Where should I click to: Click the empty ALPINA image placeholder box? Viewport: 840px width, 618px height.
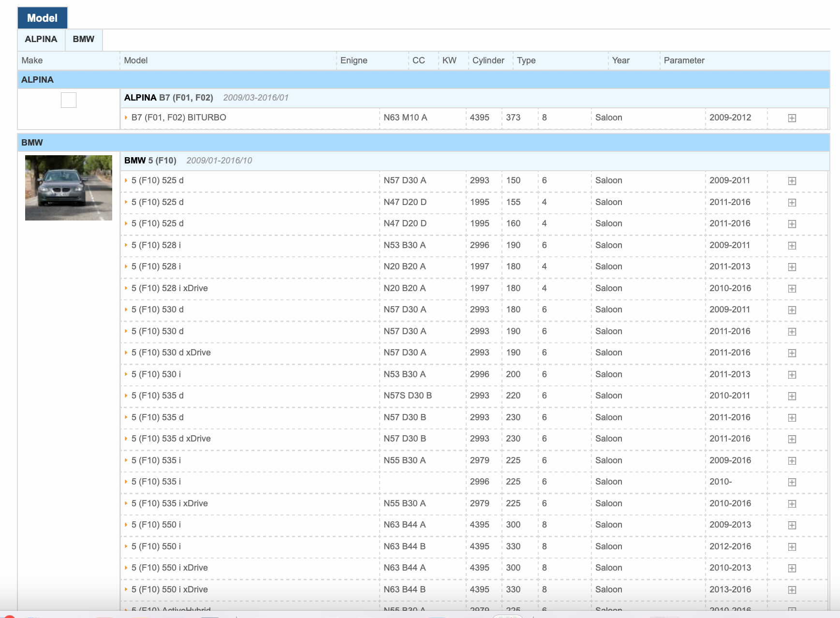coord(69,100)
